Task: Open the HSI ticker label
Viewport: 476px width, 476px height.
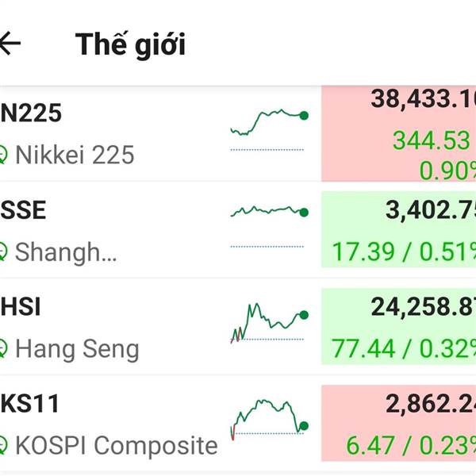Action: (x=21, y=307)
